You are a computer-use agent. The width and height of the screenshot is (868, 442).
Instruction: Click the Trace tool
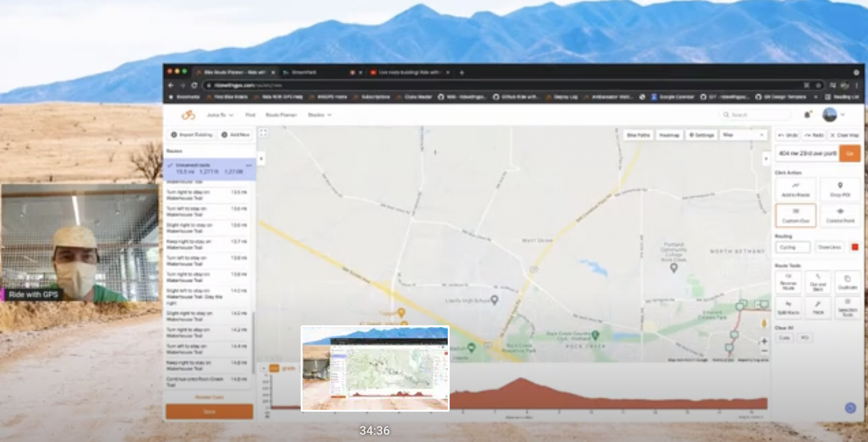(818, 307)
